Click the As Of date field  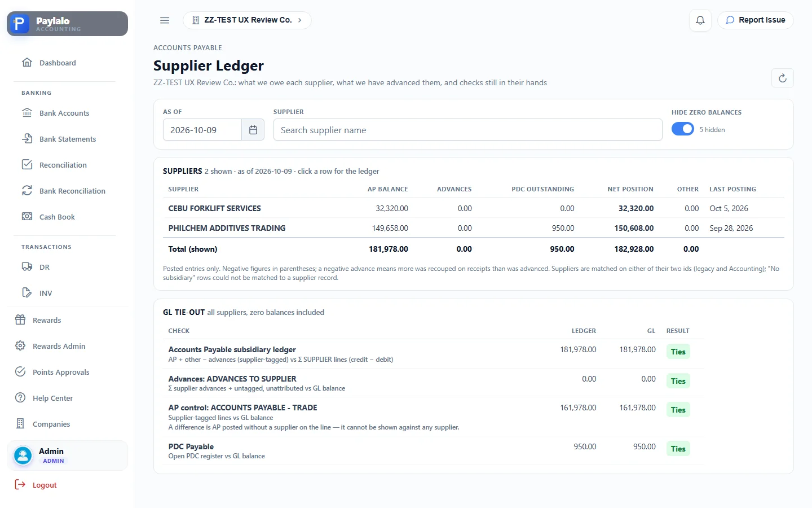coord(202,130)
